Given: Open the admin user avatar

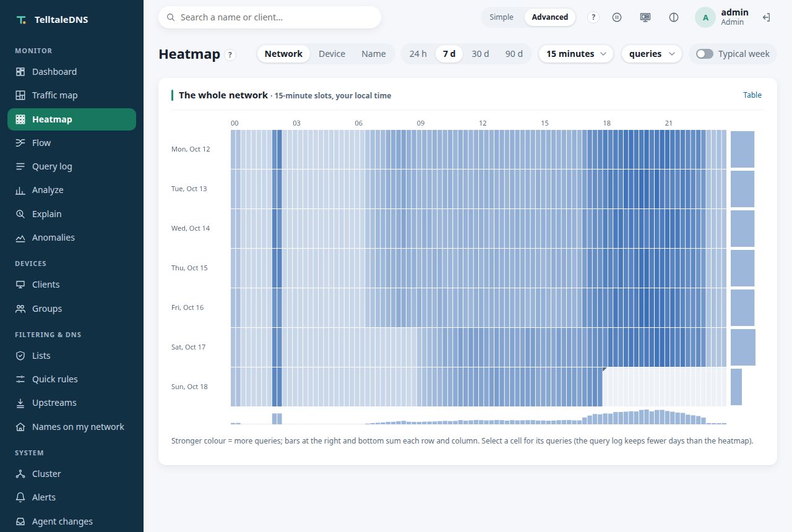Looking at the screenshot, I should 705,17.
